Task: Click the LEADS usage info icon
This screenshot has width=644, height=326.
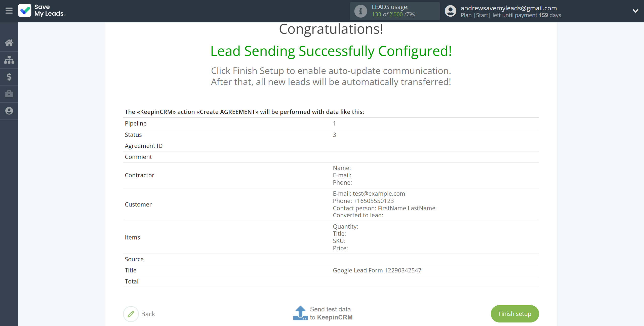Action: 360,11
